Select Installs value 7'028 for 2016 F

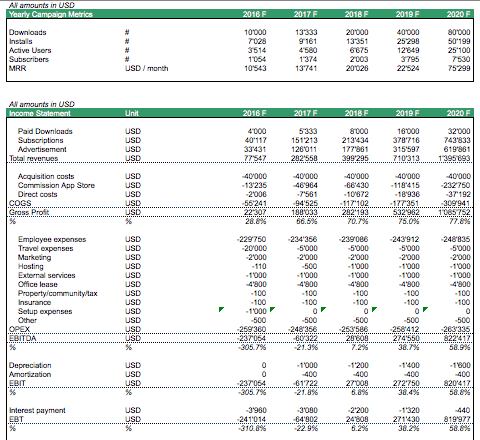click(257, 41)
